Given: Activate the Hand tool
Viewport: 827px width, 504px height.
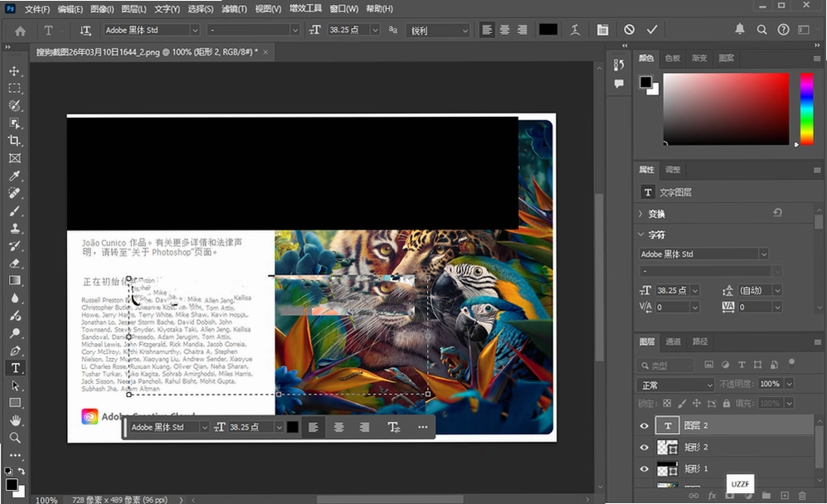Looking at the screenshot, I should tap(15, 420).
